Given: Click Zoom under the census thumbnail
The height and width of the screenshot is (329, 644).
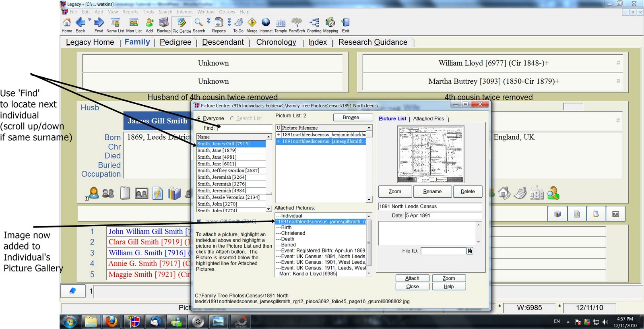Looking at the screenshot, I should click(x=395, y=192).
